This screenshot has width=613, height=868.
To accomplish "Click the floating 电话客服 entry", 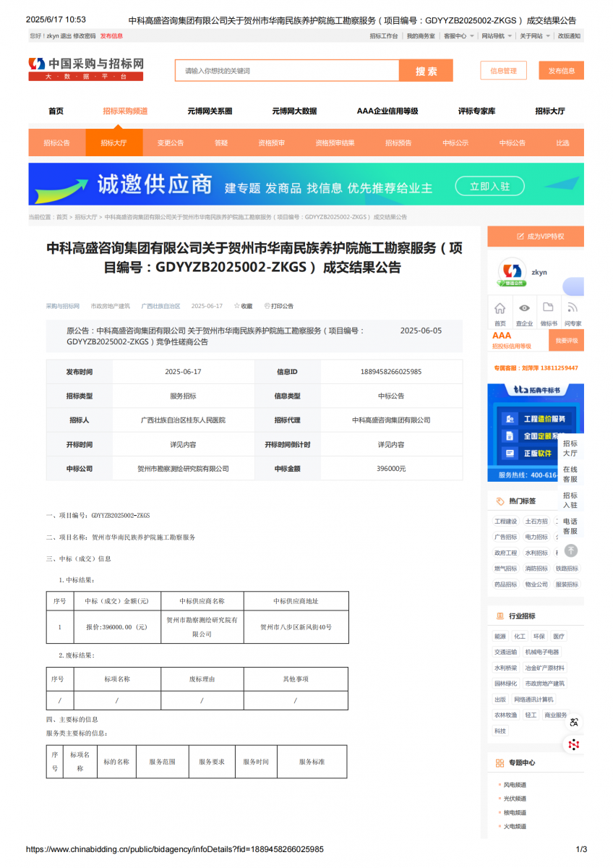I will (570, 527).
